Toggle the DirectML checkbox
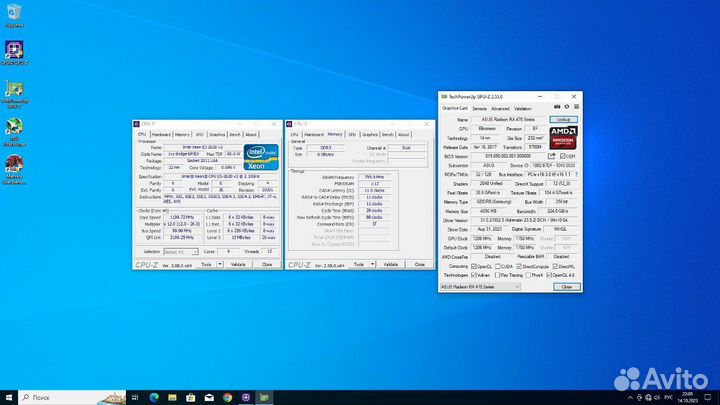This screenshot has width=720, height=405. click(555, 266)
